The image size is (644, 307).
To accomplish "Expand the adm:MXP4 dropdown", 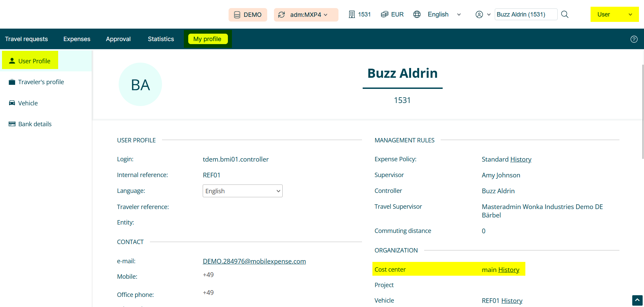I will tap(306, 15).
